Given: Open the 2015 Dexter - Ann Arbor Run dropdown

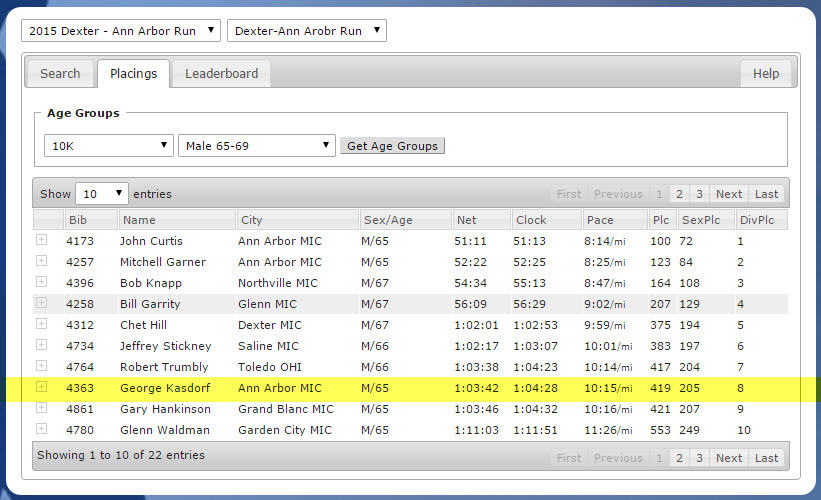Looking at the screenshot, I should [121, 31].
